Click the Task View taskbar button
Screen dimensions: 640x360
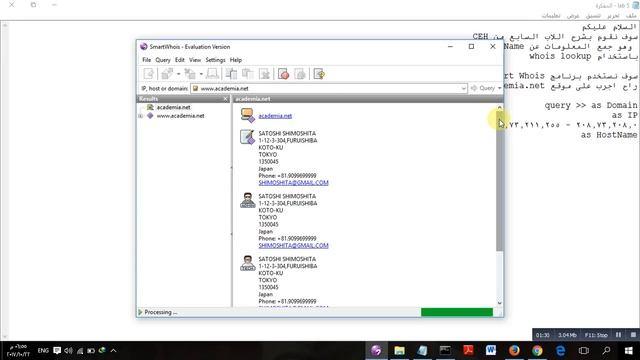pyautogui.click(x=584, y=350)
